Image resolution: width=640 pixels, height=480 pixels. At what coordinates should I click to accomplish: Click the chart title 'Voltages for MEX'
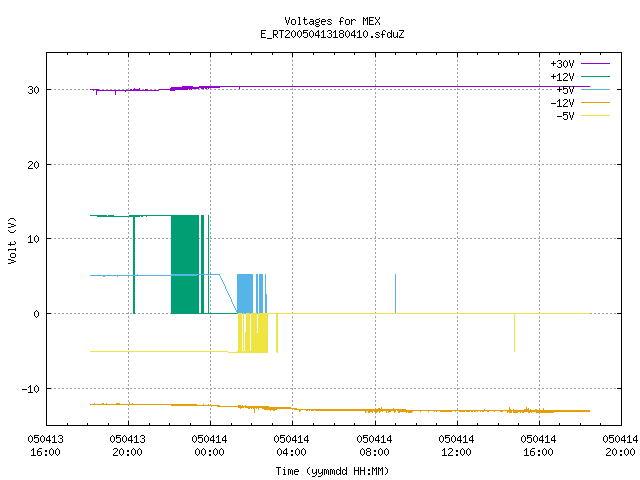click(x=332, y=21)
